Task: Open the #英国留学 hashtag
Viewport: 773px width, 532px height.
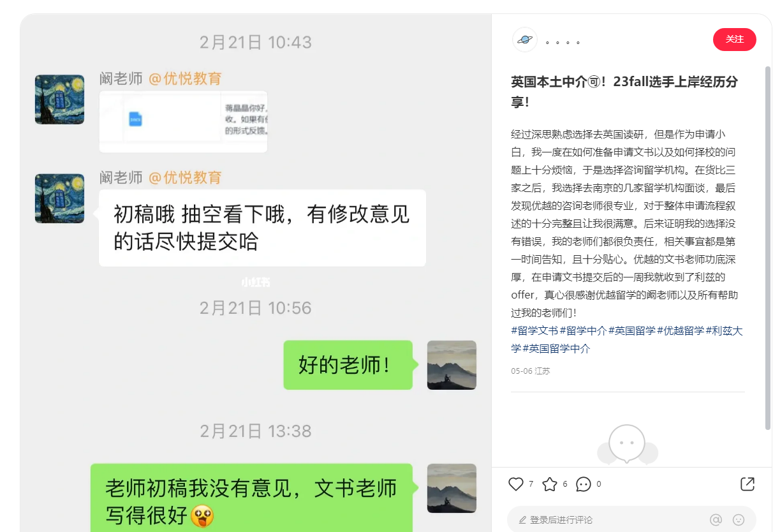Action: pos(632,330)
